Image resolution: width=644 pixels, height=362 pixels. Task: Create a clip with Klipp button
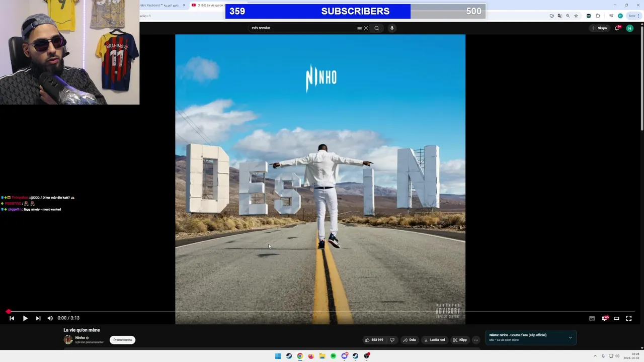click(460, 340)
